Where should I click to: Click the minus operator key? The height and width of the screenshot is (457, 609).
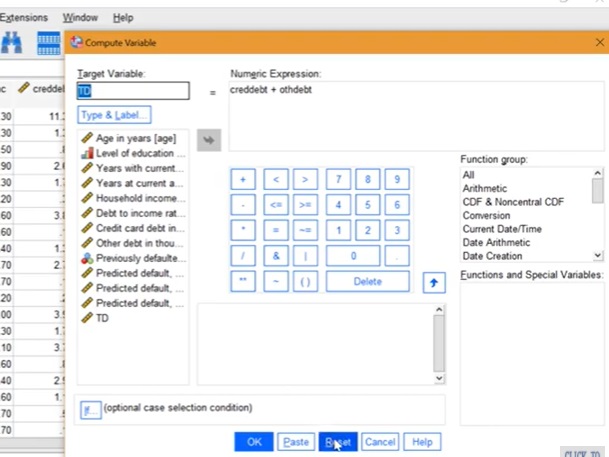[x=243, y=205]
